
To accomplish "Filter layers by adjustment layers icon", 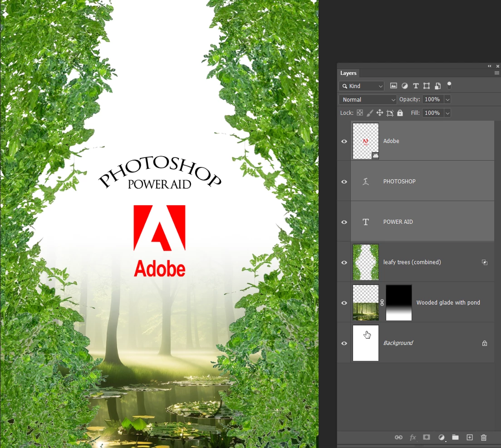I will click(405, 86).
